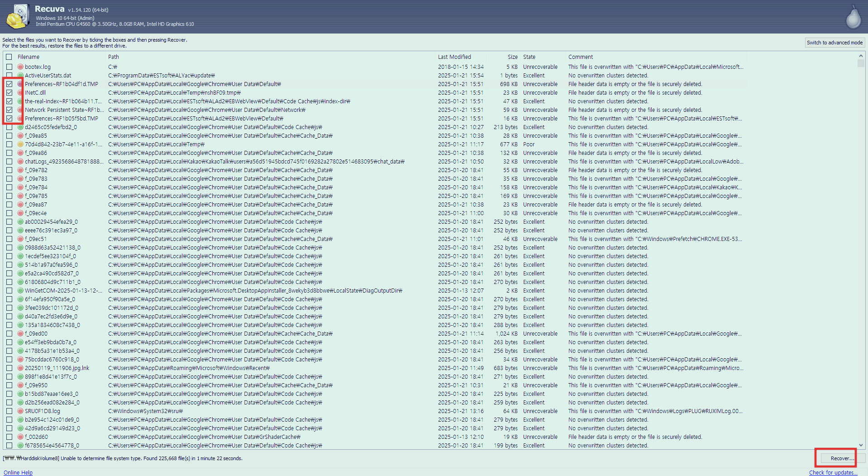Screen dimensions: 868x476
Task: Tick the checkbox for d2465c05fedefbd2_0
Action: [x=9, y=127]
